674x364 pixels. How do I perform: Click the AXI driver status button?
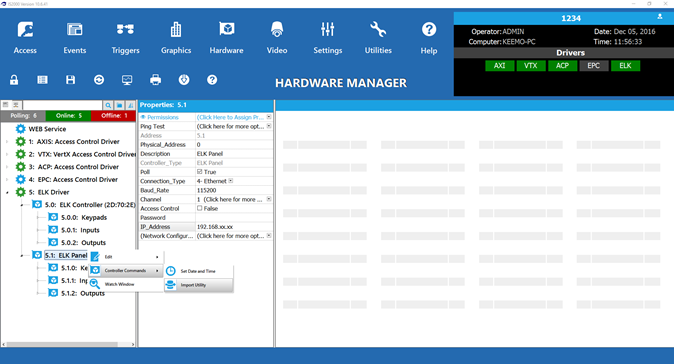499,65
